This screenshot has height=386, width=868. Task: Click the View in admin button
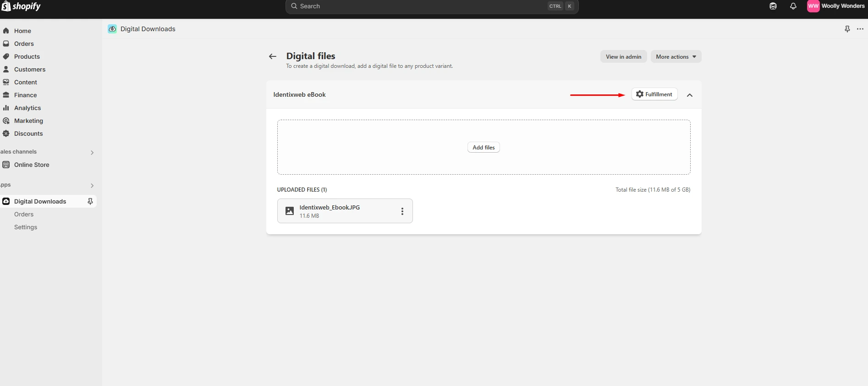tap(623, 57)
